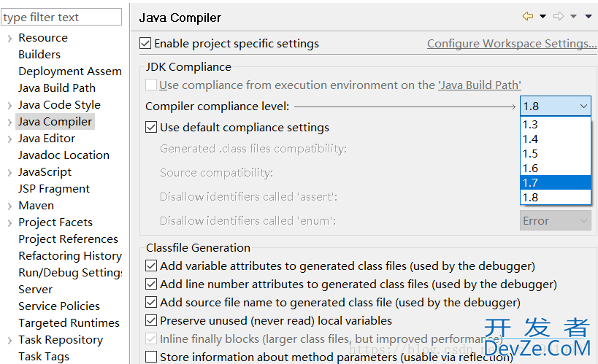Click the filter text input field

61,18
